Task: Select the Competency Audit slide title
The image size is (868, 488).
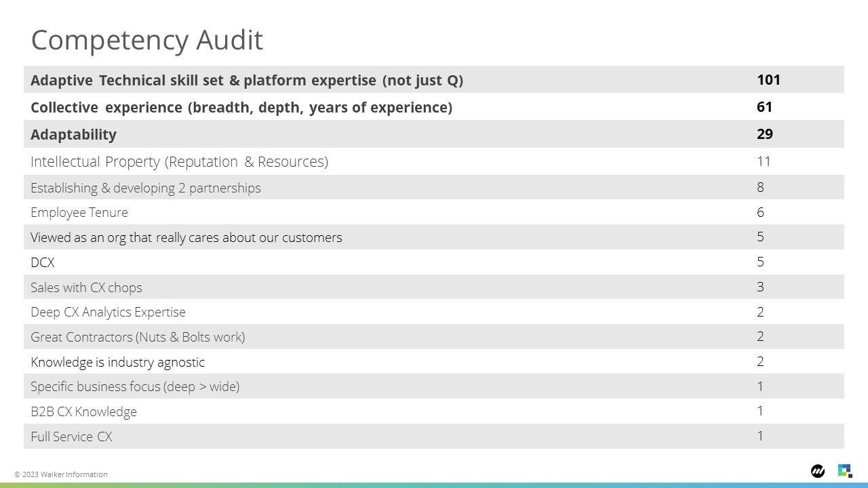Action: pos(147,40)
